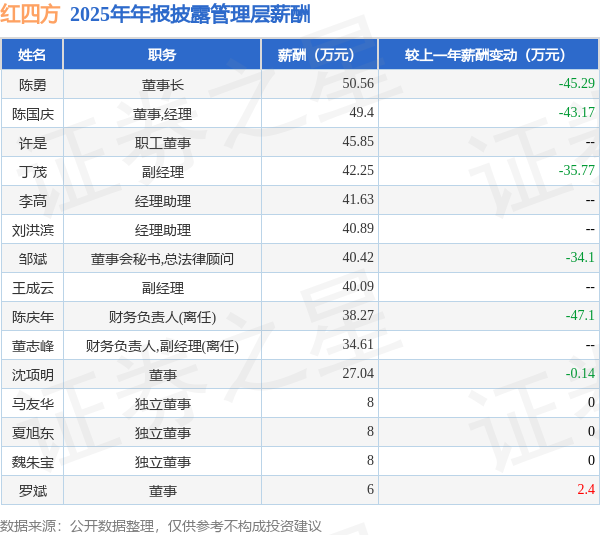Click the 薪酬（万元） column header
600x535 pixels.
tap(320, 54)
